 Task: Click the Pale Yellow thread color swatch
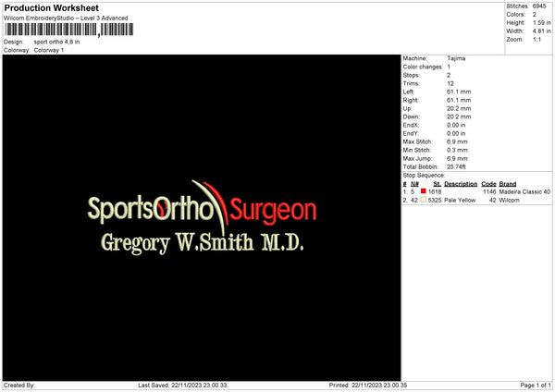pos(424,200)
